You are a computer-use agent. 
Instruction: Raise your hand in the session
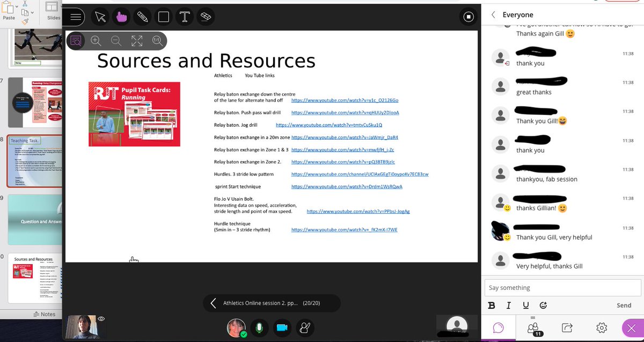click(x=305, y=328)
